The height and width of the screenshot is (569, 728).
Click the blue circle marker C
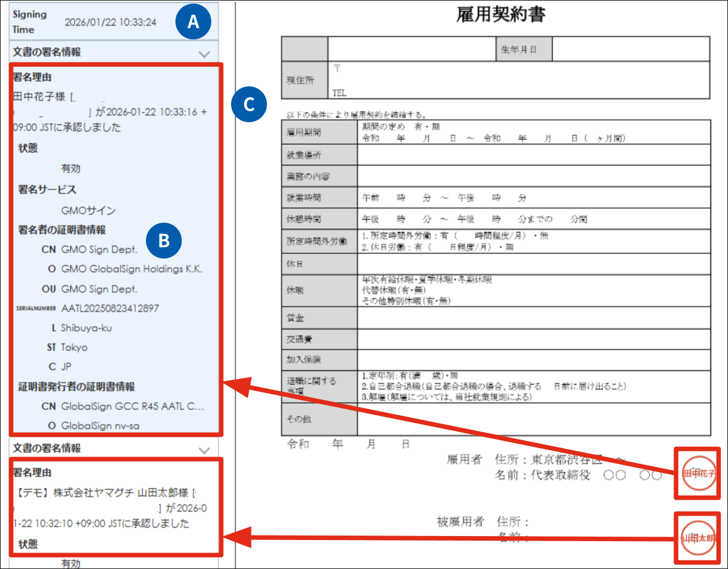coord(248,104)
